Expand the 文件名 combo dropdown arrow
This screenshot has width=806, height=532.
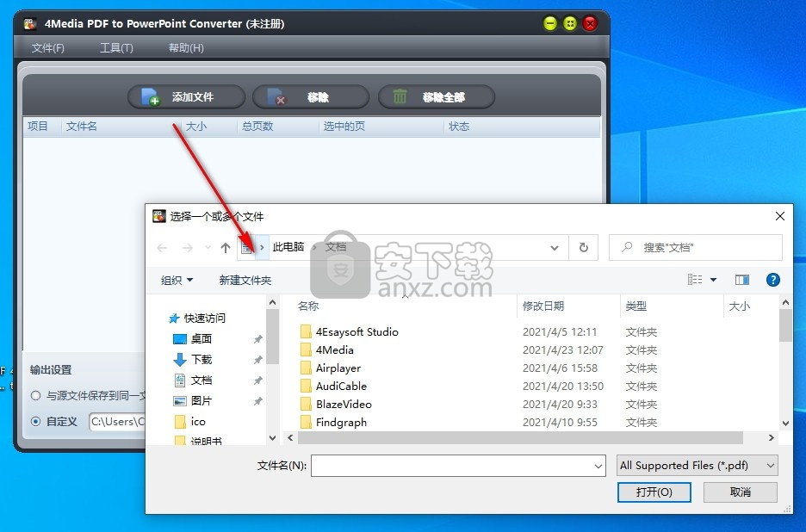(598, 467)
